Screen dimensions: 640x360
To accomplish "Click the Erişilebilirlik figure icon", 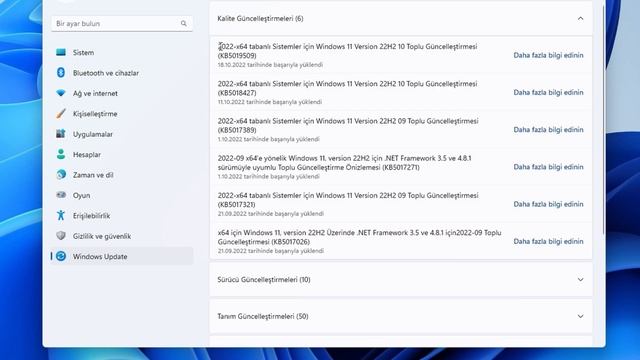I will coord(61,216).
